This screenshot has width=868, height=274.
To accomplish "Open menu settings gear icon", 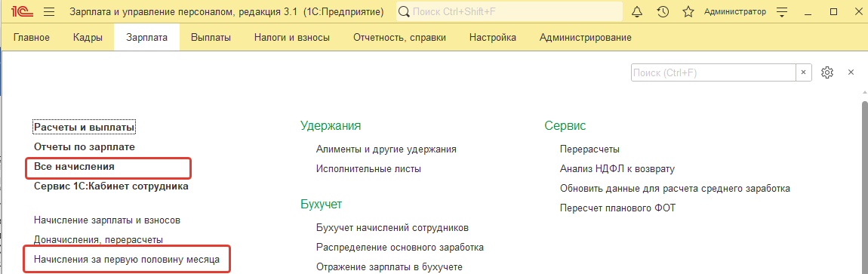I will (x=827, y=72).
